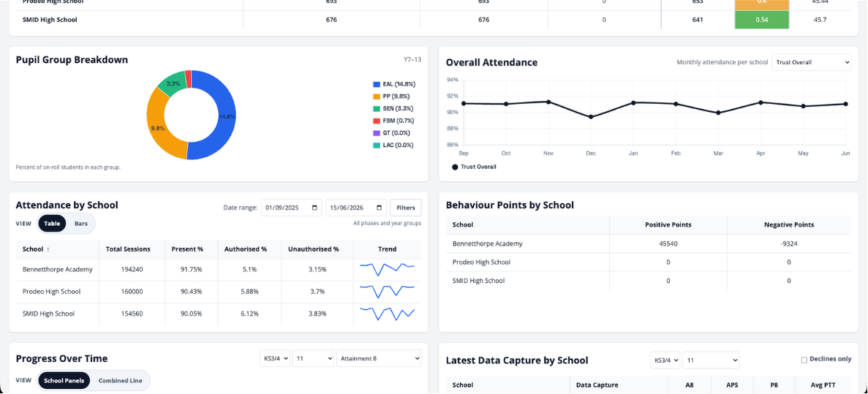
Task: Select SMID High School in attendance table
Action: click(x=49, y=314)
